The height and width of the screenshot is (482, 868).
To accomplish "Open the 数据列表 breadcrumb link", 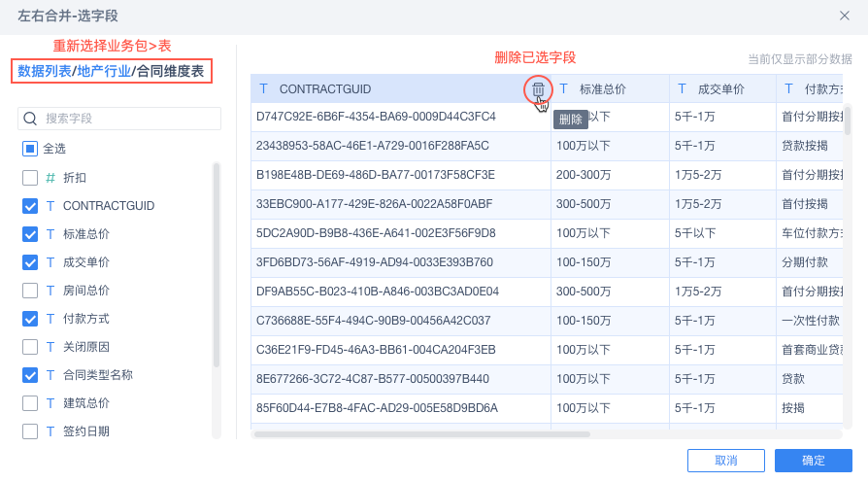I will 45,71.
